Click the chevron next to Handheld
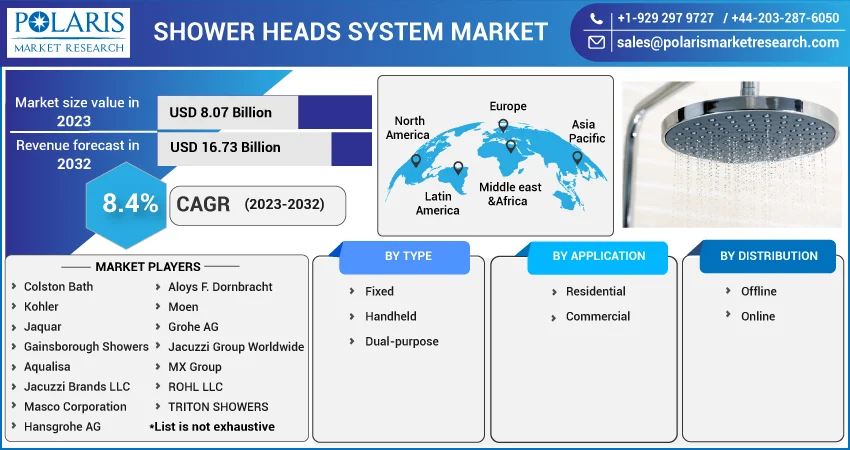The image size is (850, 450). (352, 317)
